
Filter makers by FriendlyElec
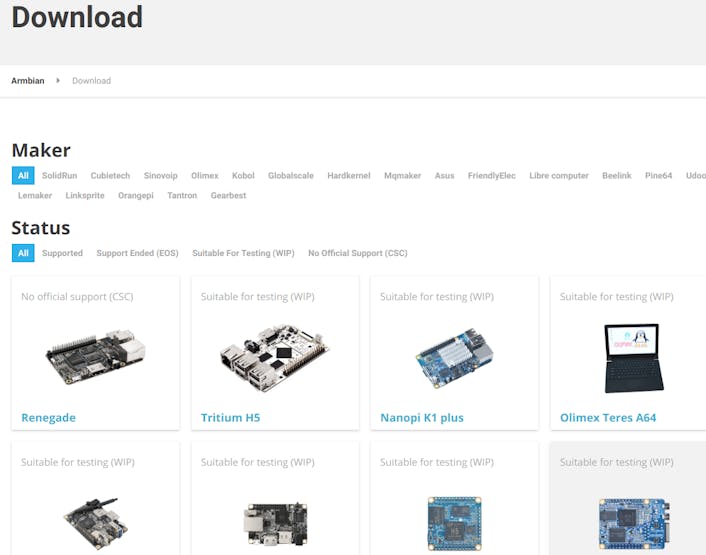coord(492,176)
